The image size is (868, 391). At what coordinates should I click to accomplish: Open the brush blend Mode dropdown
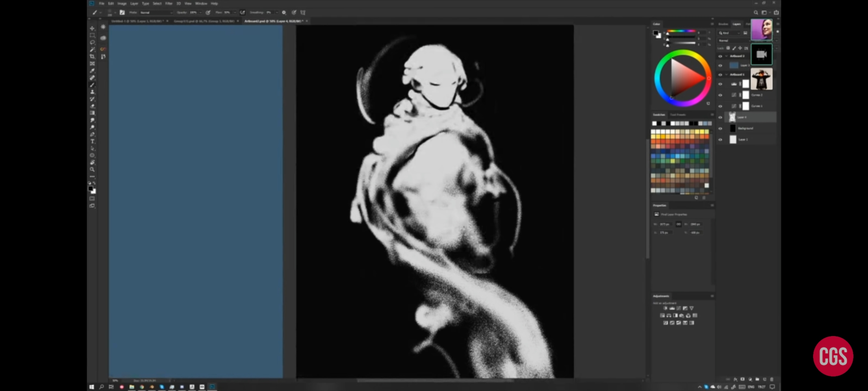click(156, 12)
